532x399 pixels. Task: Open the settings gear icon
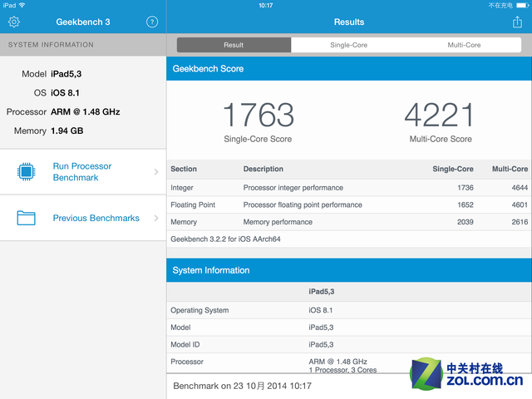(x=14, y=22)
